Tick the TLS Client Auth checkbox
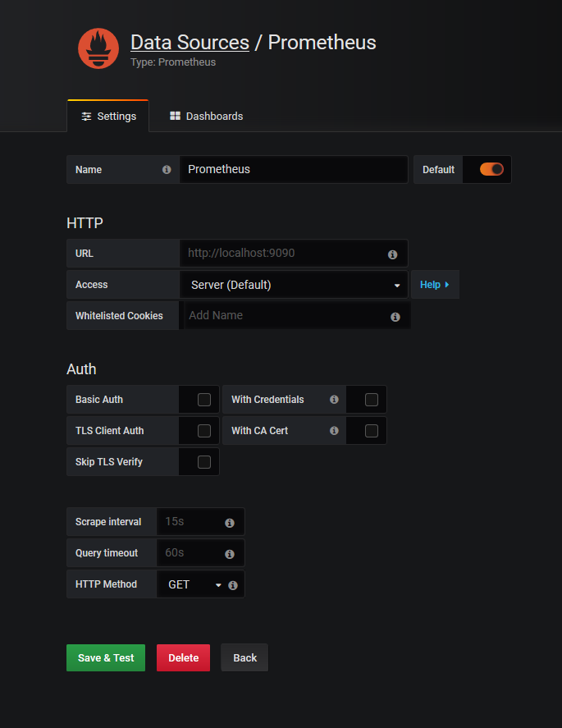562x728 pixels. [x=204, y=431]
